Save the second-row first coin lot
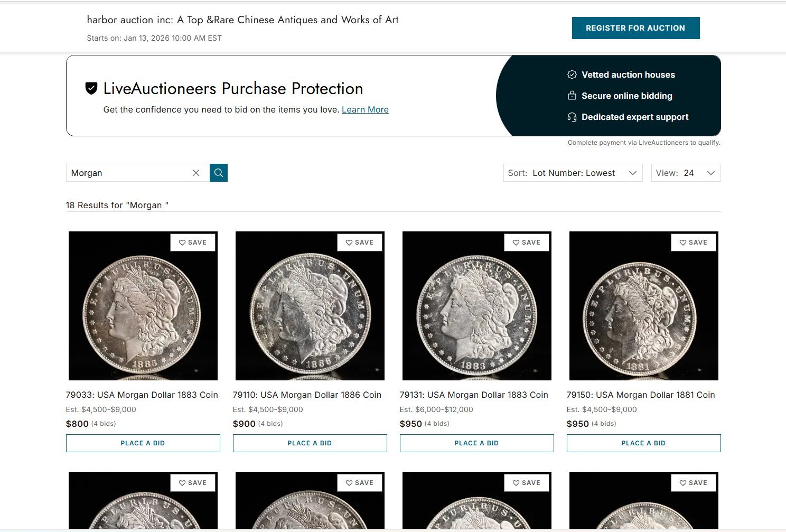This screenshot has height=532, width=786. [x=193, y=483]
